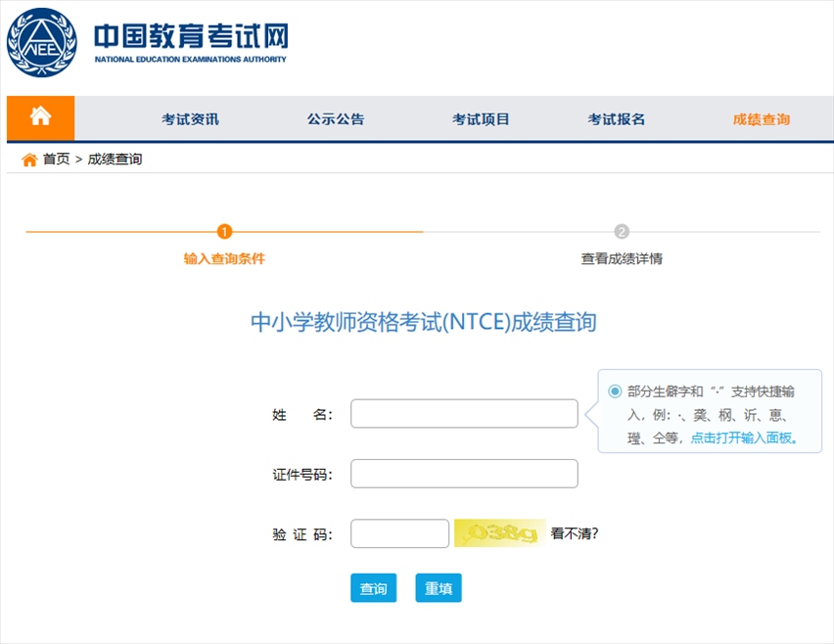834x644 pixels.
Task: Switch to the 成绩查询 navigation tab
Action: coord(761,119)
